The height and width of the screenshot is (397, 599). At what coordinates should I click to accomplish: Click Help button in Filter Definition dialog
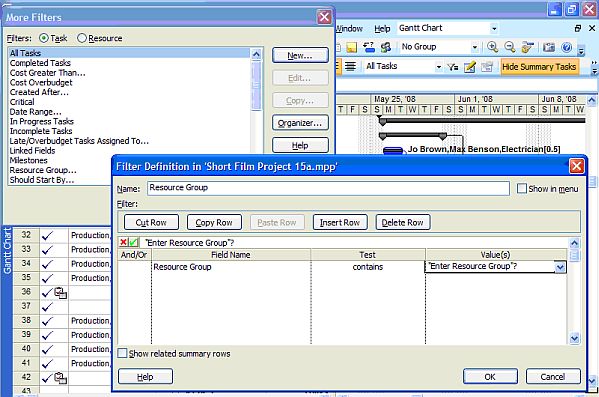click(145, 377)
